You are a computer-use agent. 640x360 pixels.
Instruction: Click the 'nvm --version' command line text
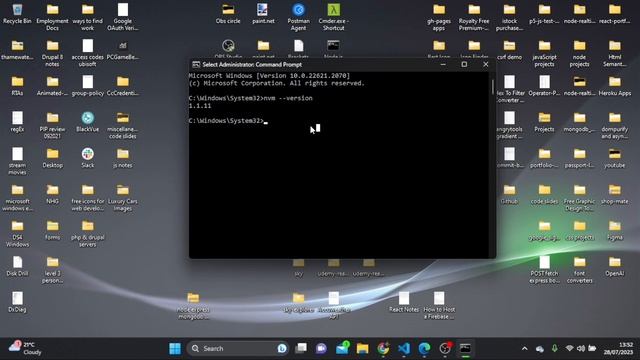(288, 98)
